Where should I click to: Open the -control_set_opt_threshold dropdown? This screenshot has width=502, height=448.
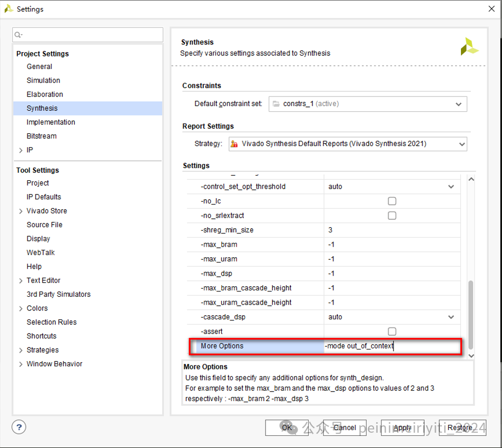coord(451,187)
